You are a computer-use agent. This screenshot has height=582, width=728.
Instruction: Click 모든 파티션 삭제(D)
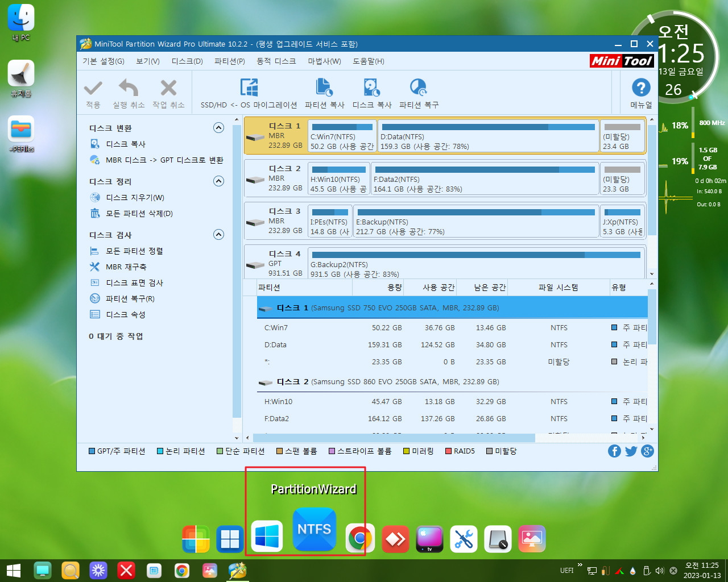(x=139, y=213)
